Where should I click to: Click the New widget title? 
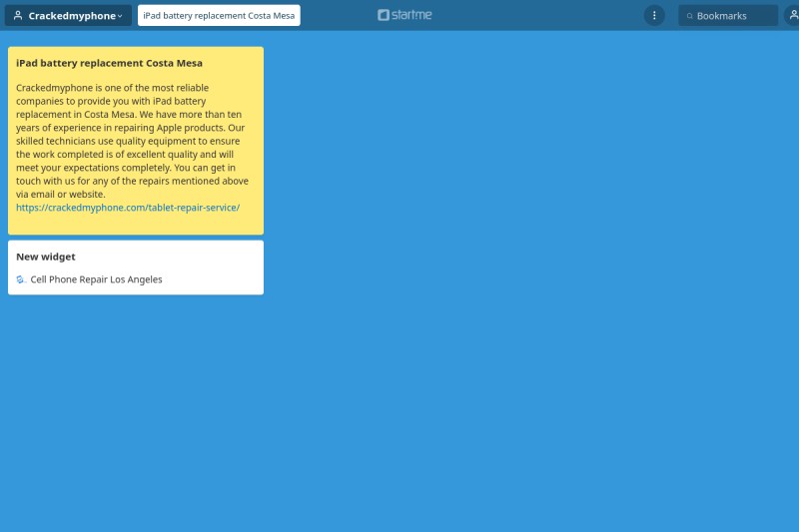click(x=46, y=257)
